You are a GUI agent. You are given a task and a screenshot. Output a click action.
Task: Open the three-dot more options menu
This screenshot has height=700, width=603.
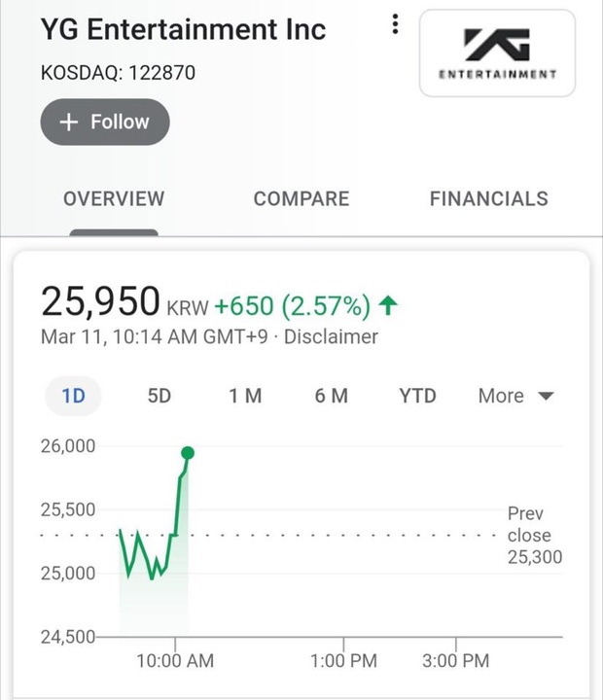395,25
